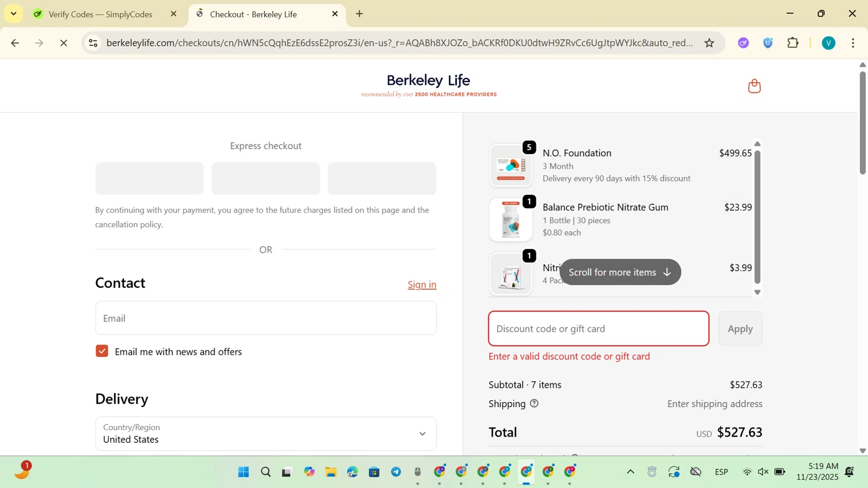The height and width of the screenshot is (488, 868).
Task: Click the "N.O. Foundation" item name
Action: tap(577, 153)
